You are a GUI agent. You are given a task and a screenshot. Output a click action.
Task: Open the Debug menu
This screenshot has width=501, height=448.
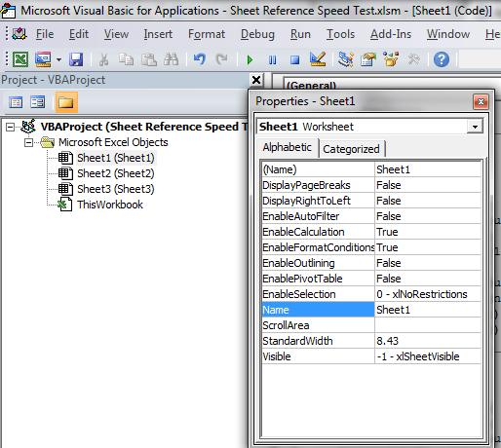(x=257, y=34)
